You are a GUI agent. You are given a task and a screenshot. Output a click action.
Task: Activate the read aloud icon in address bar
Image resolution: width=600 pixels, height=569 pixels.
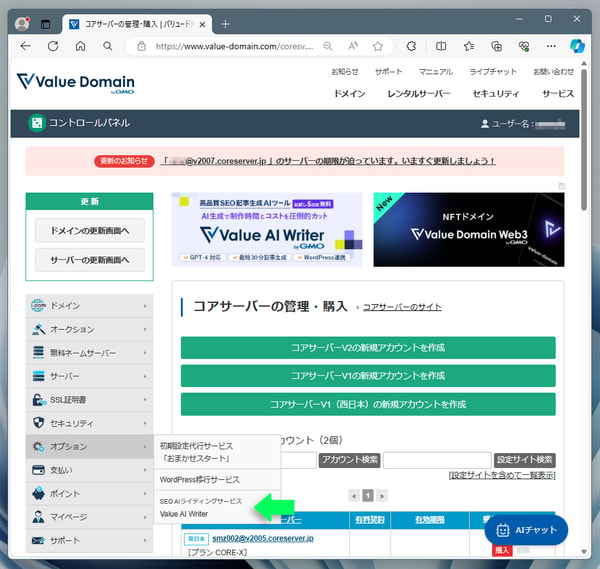tap(353, 46)
